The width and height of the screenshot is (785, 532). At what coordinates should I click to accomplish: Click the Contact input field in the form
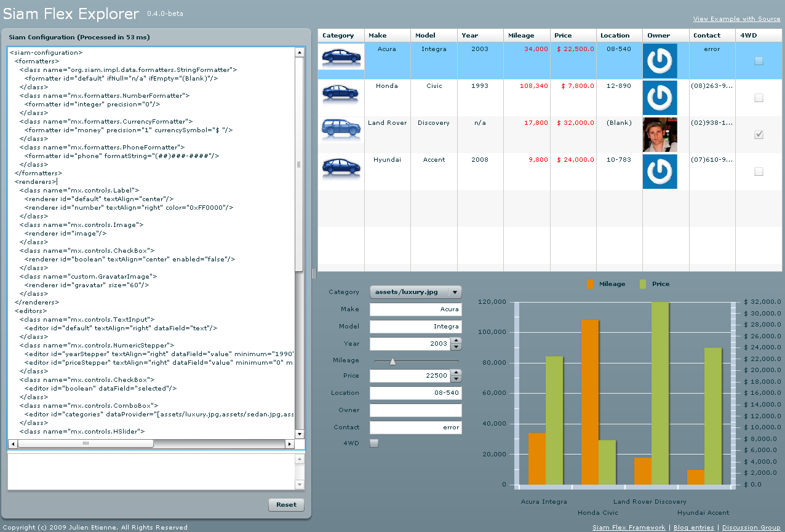click(x=416, y=427)
